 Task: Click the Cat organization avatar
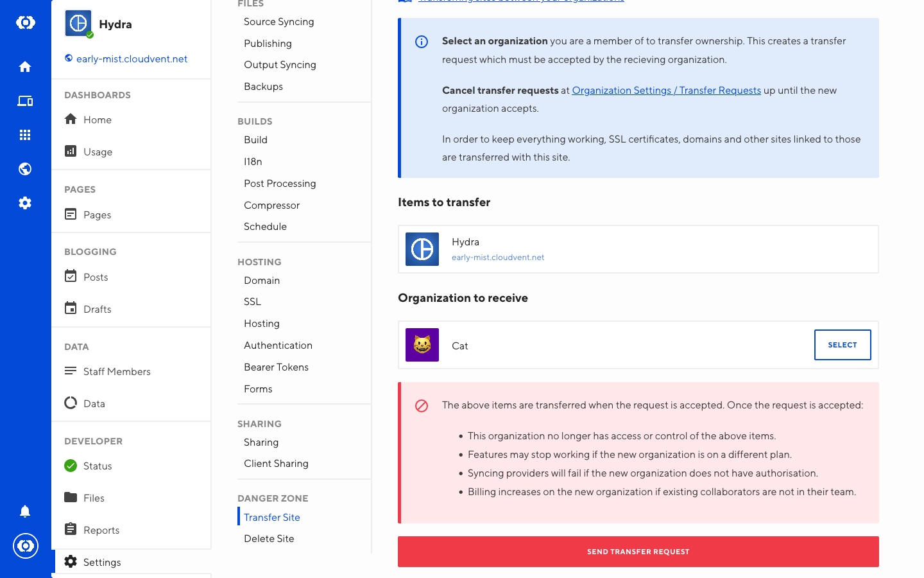pyautogui.click(x=422, y=345)
